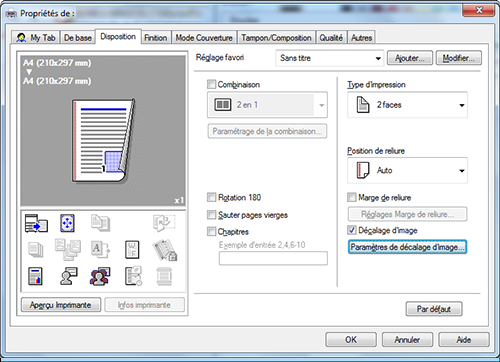Viewport: 500px width, 362px height.
Task: Click the My Tab user avatar icon
Action: (x=21, y=38)
